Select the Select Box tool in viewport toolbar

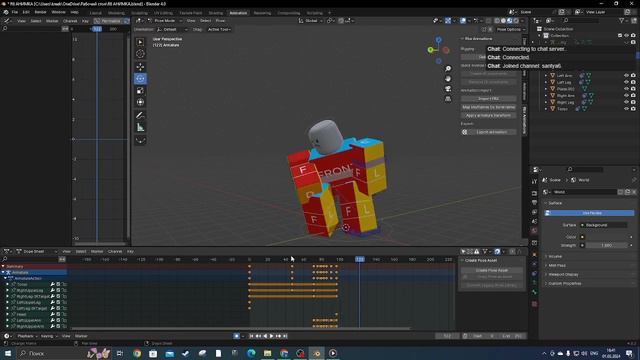pyautogui.click(x=140, y=42)
